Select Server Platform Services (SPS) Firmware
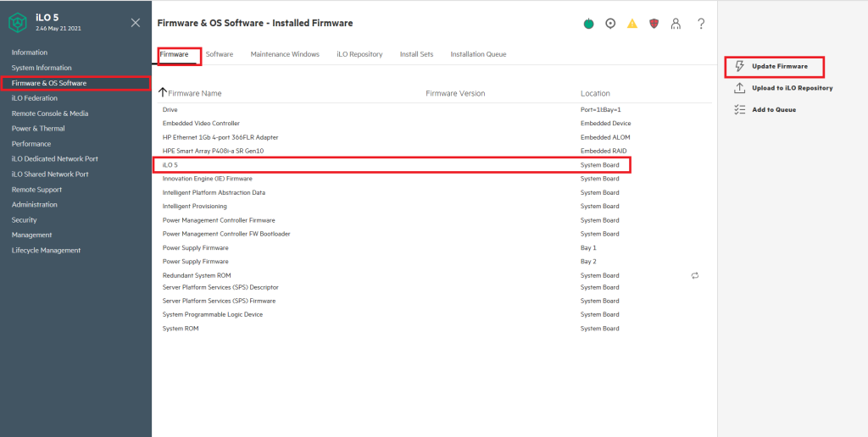This screenshot has width=868, height=437. click(x=435, y=301)
